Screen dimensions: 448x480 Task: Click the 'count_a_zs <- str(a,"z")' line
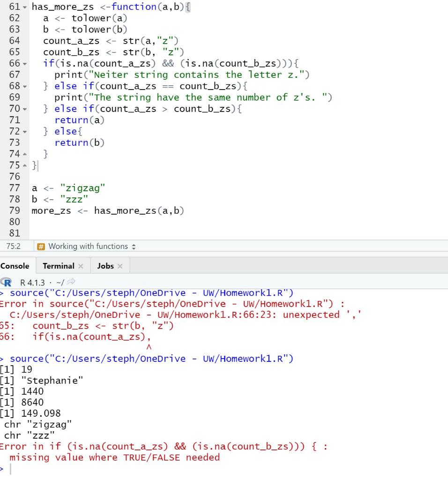click(x=111, y=41)
